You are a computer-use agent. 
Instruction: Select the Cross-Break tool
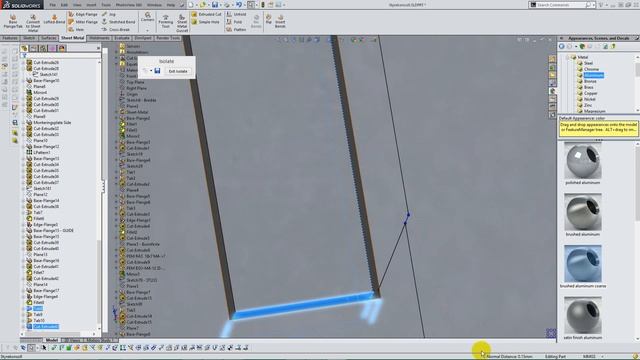coord(116,29)
